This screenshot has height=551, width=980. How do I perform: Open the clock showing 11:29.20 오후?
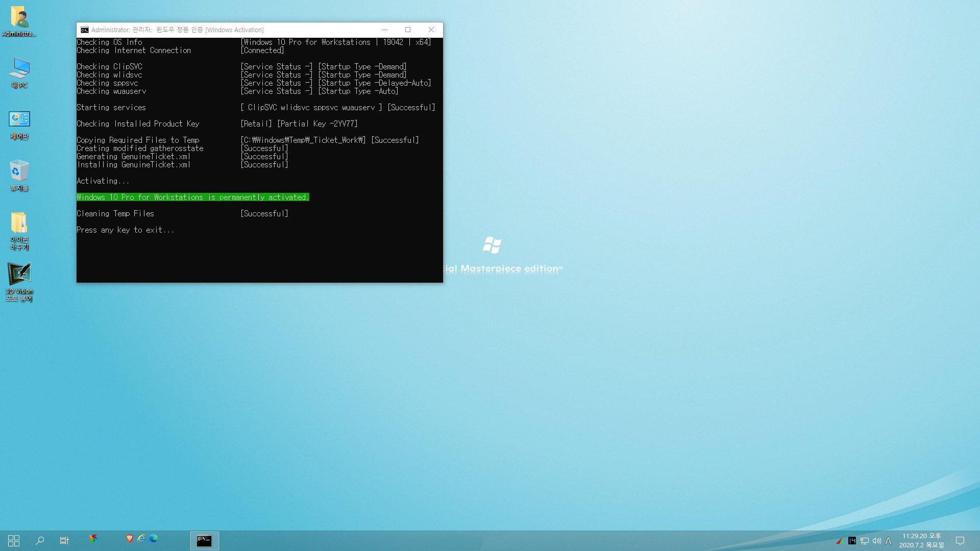click(x=922, y=541)
